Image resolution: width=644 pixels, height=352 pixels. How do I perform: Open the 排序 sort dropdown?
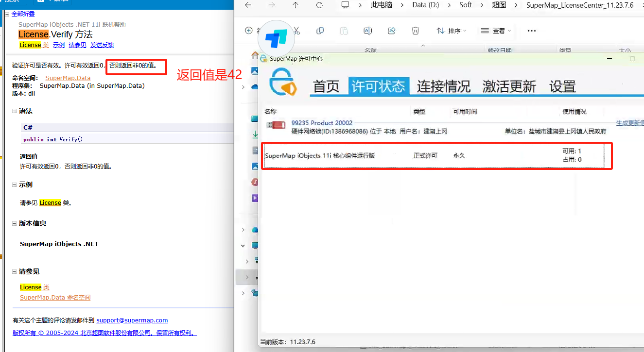451,31
